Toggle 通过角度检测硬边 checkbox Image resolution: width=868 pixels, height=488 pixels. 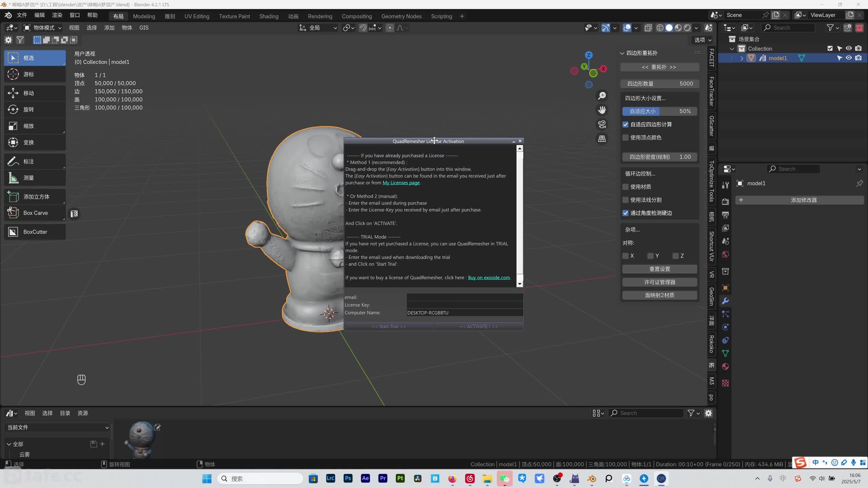click(626, 213)
